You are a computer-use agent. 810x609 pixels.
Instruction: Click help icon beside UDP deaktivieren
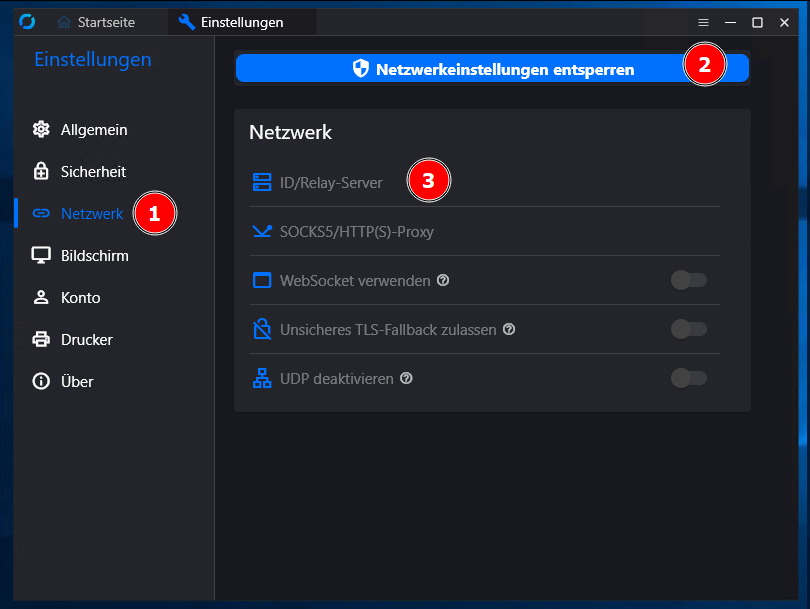(x=407, y=378)
